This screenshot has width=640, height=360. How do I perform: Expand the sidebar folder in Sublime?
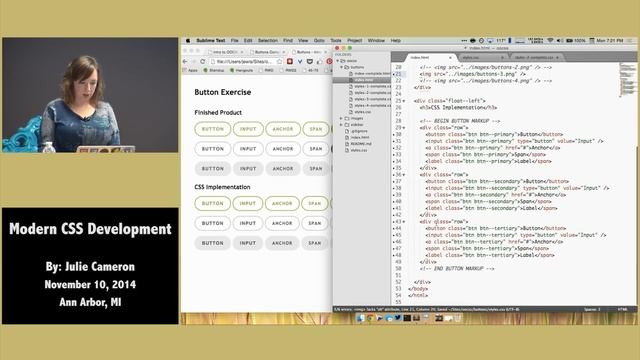(341, 124)
